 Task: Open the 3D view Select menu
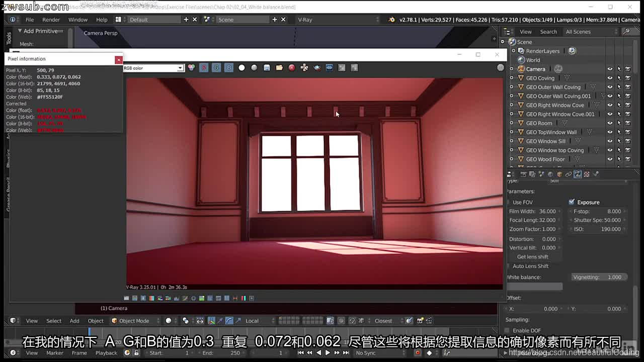point(54,321)
